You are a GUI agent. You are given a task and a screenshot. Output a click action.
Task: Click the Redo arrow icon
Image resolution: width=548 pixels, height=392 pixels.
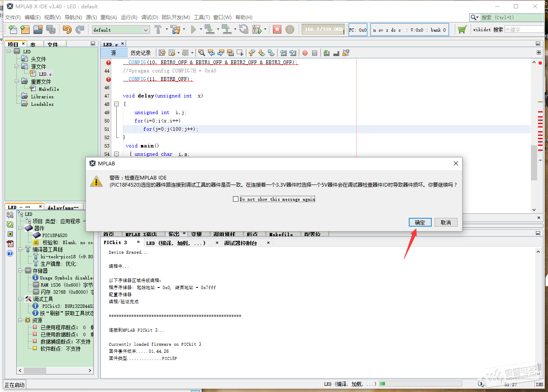(80, 30)
